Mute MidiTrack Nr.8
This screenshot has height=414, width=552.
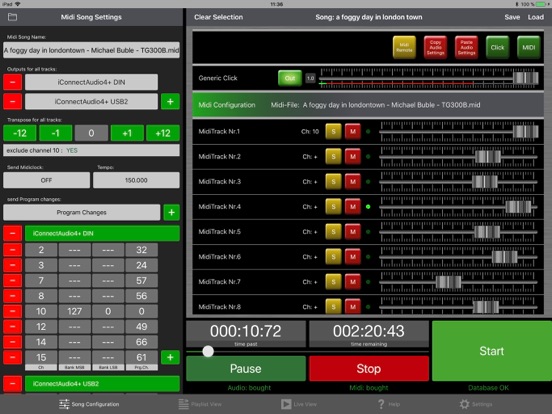[x=353, y=306]
